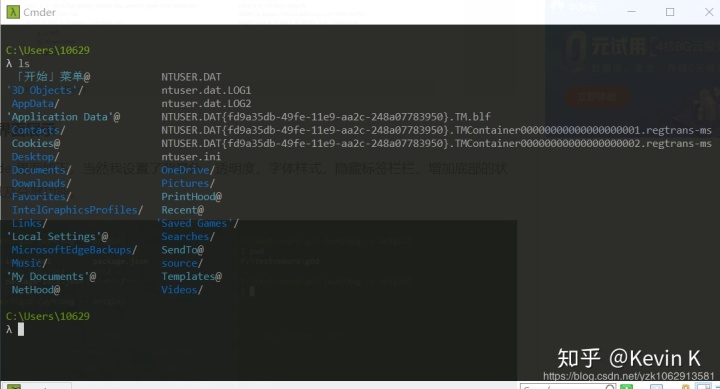Select the Cookies@ entry

coord(36,143)
